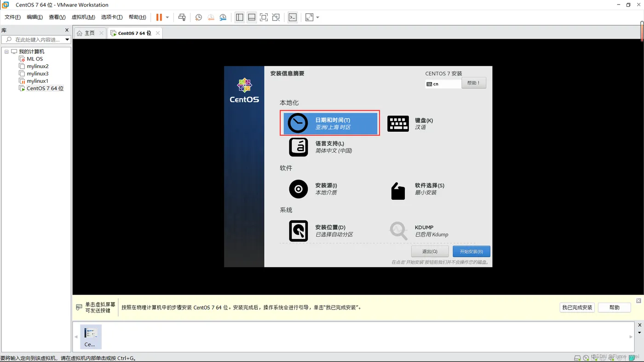
Task: Toggle the thumbnail bar view icon
Action: tap(252, 17)
